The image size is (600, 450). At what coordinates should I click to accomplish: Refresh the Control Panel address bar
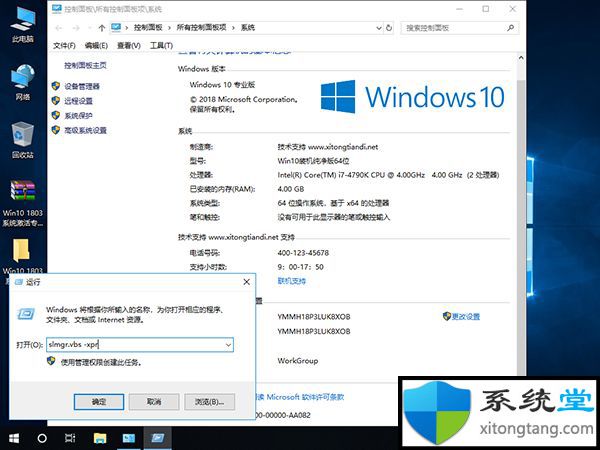point(389,28)
